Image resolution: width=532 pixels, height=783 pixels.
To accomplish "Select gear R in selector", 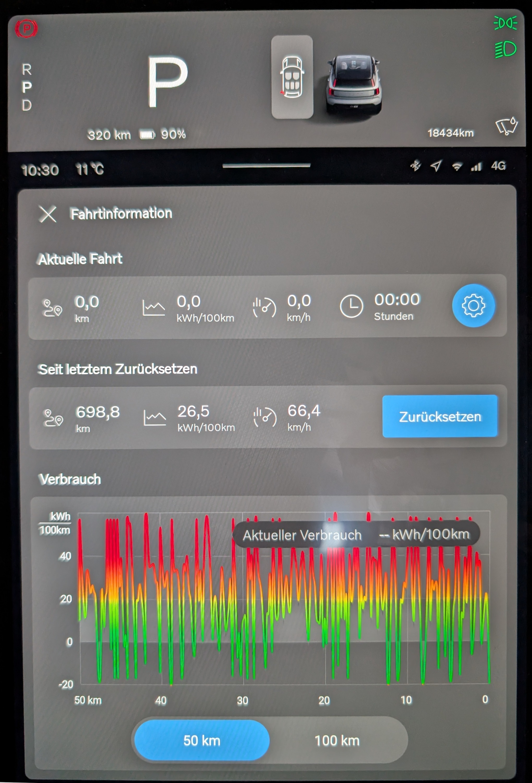I will (x=27, y=70).
